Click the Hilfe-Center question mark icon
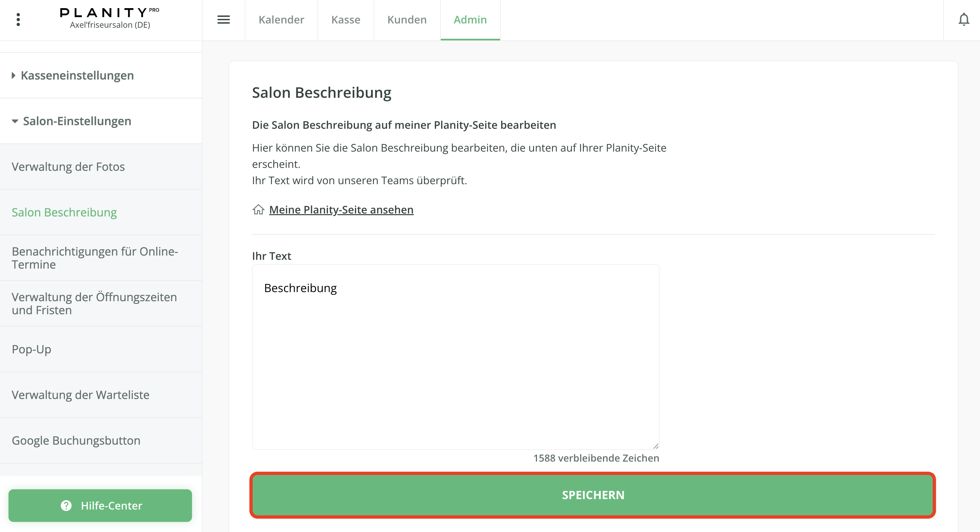This screenshot has height=532, width=980. click(x=66, y=505)
